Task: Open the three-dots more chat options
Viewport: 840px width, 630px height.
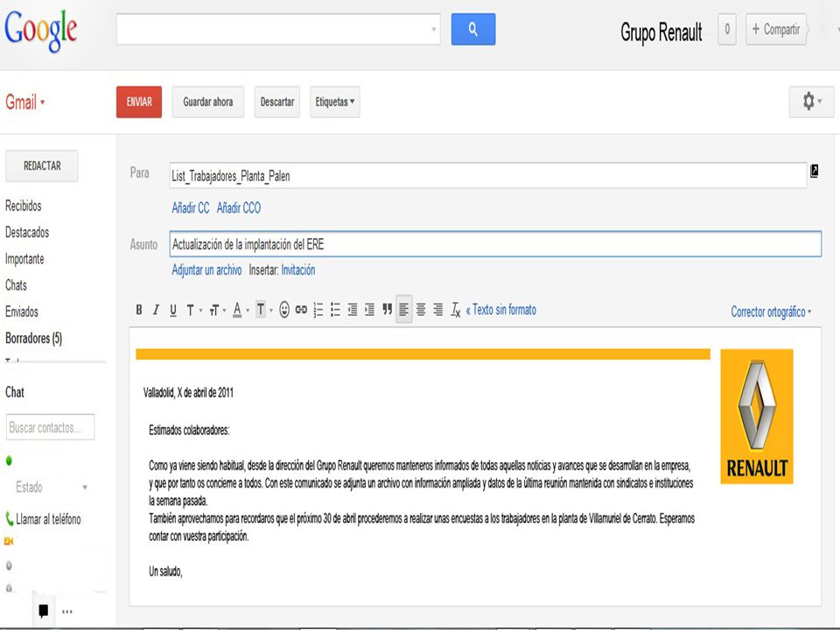Action: pyautogui.click(x=67, y=612)
